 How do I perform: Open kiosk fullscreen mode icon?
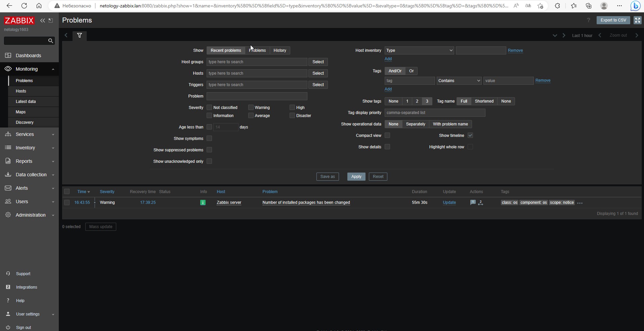[x=637, y=20]
